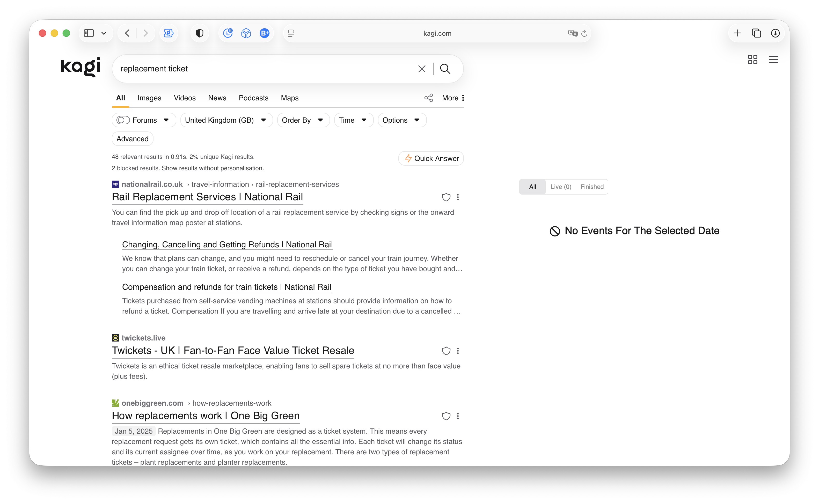Reload the page with refresh icon
This screenshot has height=504, width=819.
[x=584, y=33]
